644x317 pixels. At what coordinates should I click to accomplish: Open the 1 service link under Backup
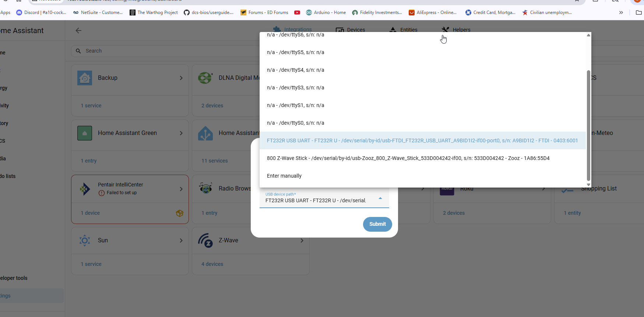point(91,106)
